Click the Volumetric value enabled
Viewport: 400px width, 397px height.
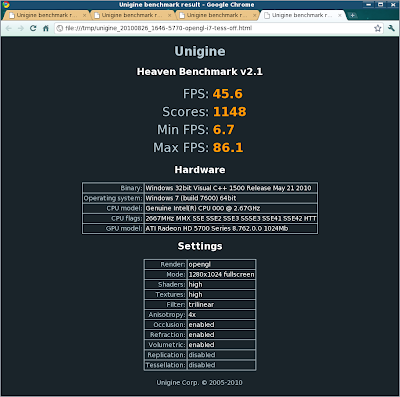coord(201,345)
